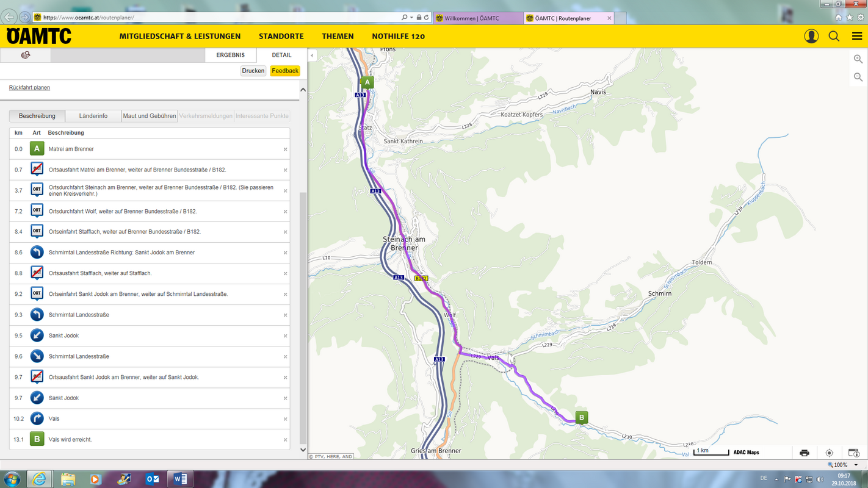Viewport: 868px width, 488px height.
Task: Zoom out on the map
Action: click(858, 77)
